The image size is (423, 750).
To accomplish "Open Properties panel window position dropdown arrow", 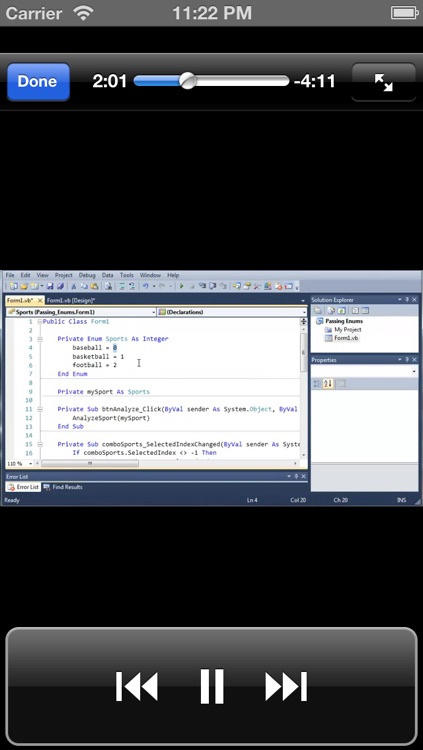I will (x=400, y=360).
